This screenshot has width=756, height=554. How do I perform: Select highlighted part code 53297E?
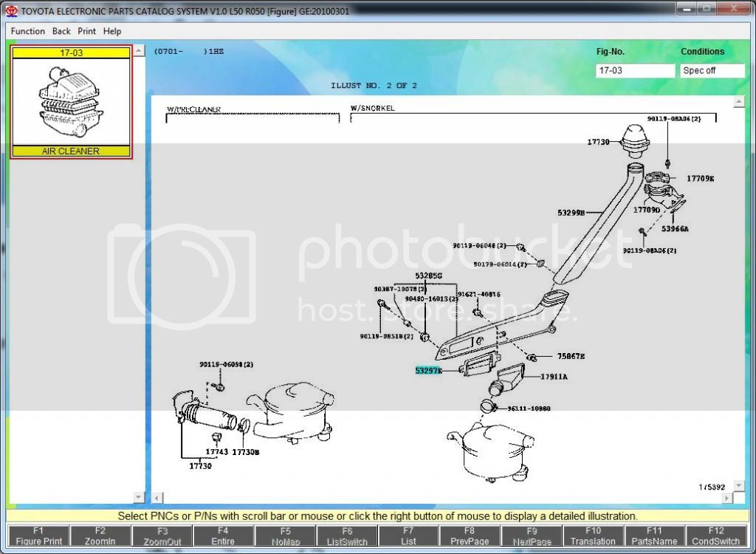[428, 370]
